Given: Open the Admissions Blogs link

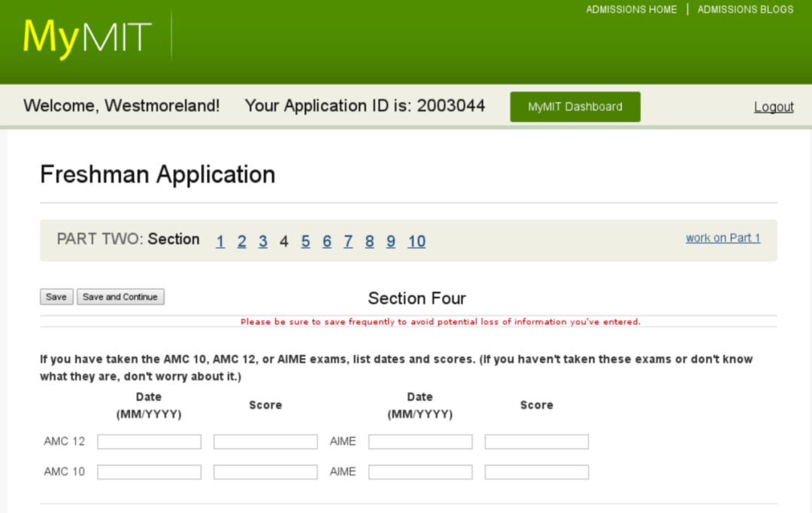Looking at the screenshot, I should click(x=745, y=10).
